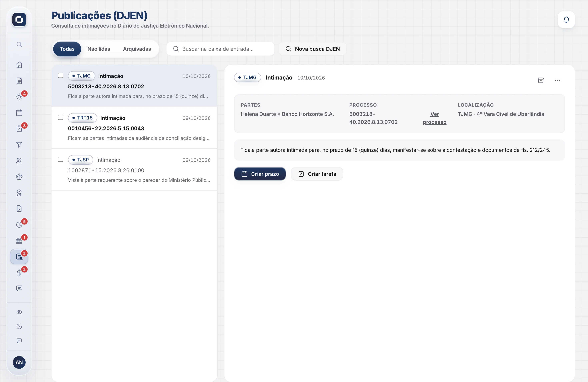This screenshot has height=382, width=588.
Task: Open the calendar icon in sidebar
Action: click(19, 113)
